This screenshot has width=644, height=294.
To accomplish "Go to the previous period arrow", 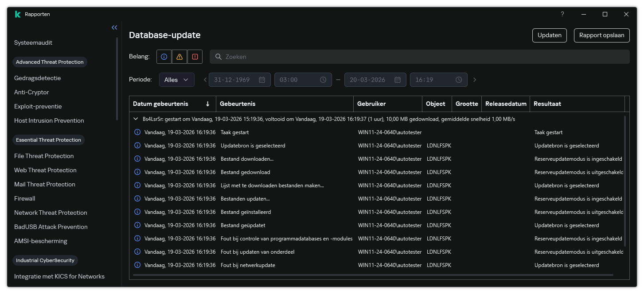I will pos(205,80).
